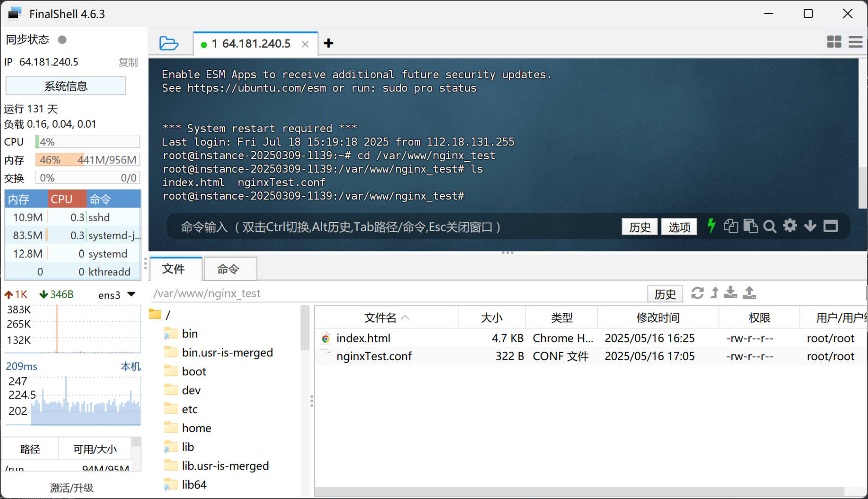
Task: Toggle terminal fullscreen window icon
Action: pos(830,226)
